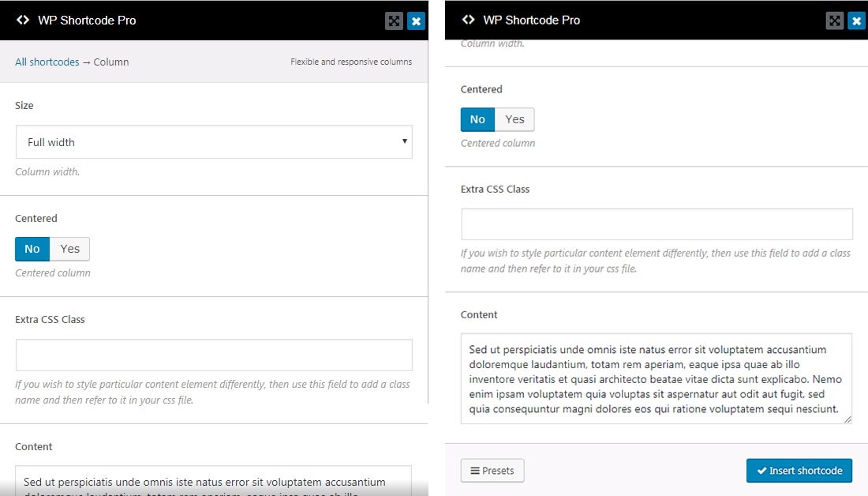The height and width of the screenshot is (496, 868).
Task: Set Centered to No in left panel
Action: [x=32, y=249]
